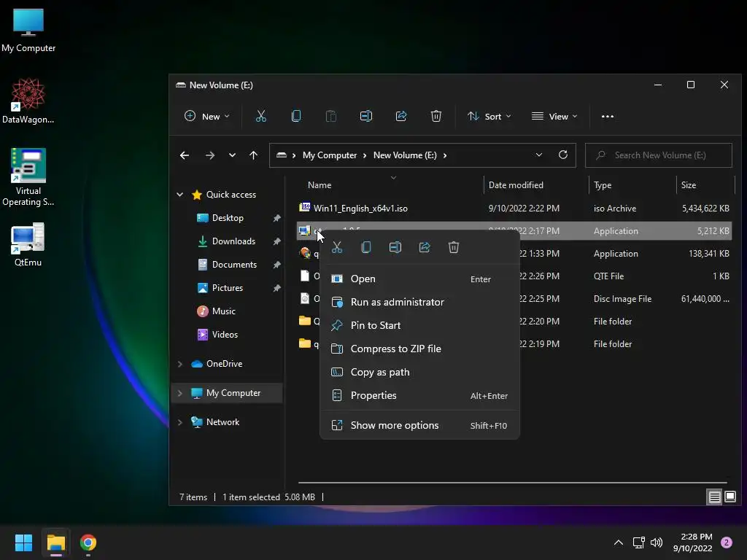This screenshot has height=560, width=747.
Task: Click Copy icon in the context menu
Action: (366, 247)
